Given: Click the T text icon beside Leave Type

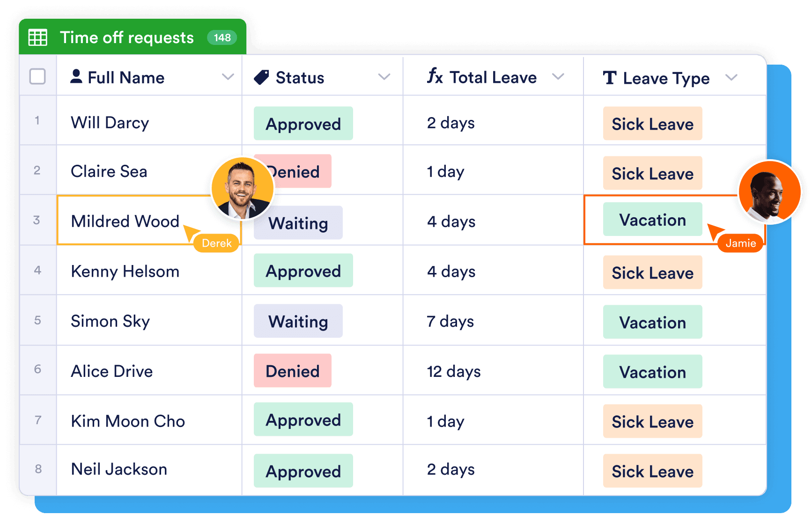Looking at the screenshot, I should [610, 78].
